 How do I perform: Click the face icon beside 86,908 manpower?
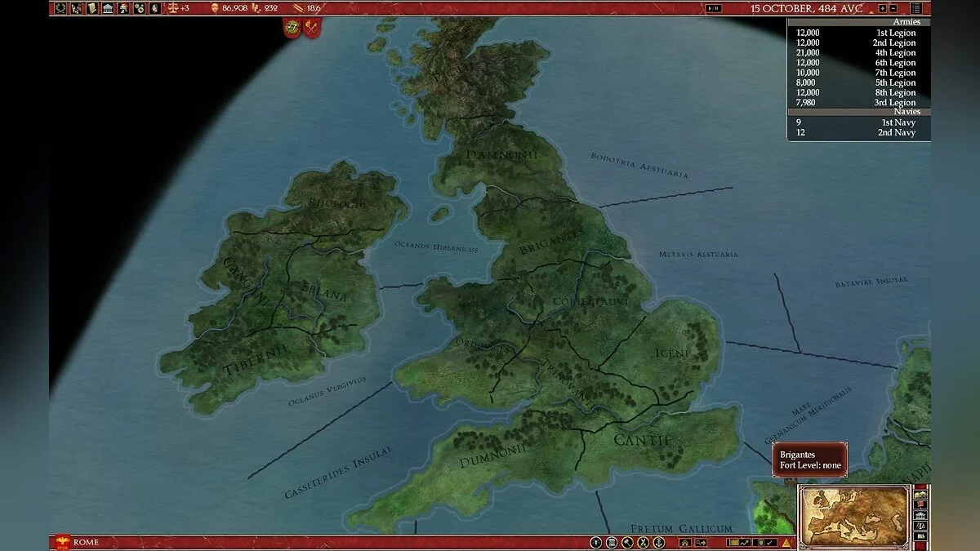click(215, 8)
